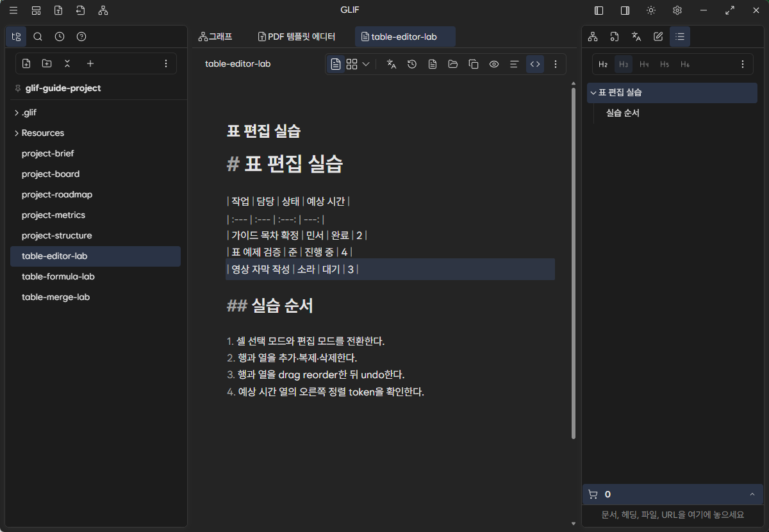Click the shopping cart icon at the bottom

tap(593, 494)
